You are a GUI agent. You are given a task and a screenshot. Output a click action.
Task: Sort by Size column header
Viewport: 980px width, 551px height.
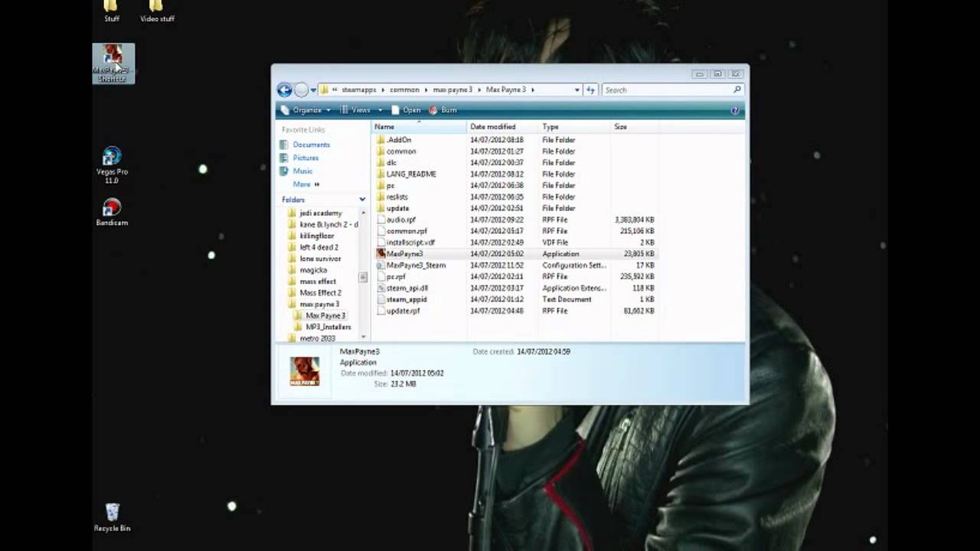(634, 127)
